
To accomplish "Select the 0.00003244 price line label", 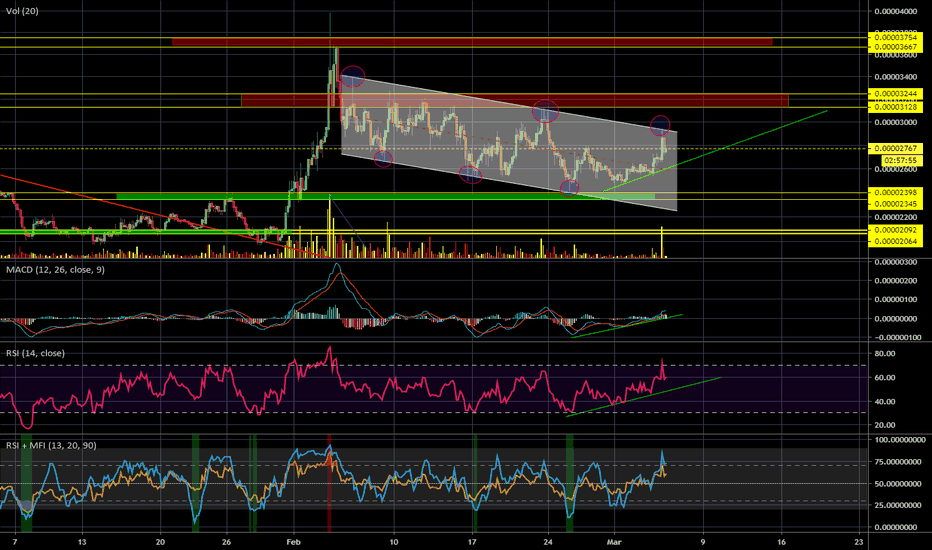I will 896,94.
